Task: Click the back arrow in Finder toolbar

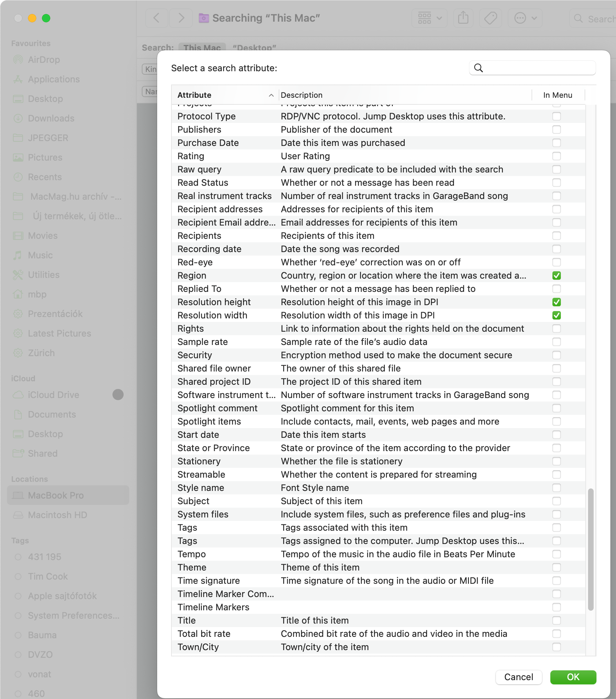Action: (x=157, y=18)
